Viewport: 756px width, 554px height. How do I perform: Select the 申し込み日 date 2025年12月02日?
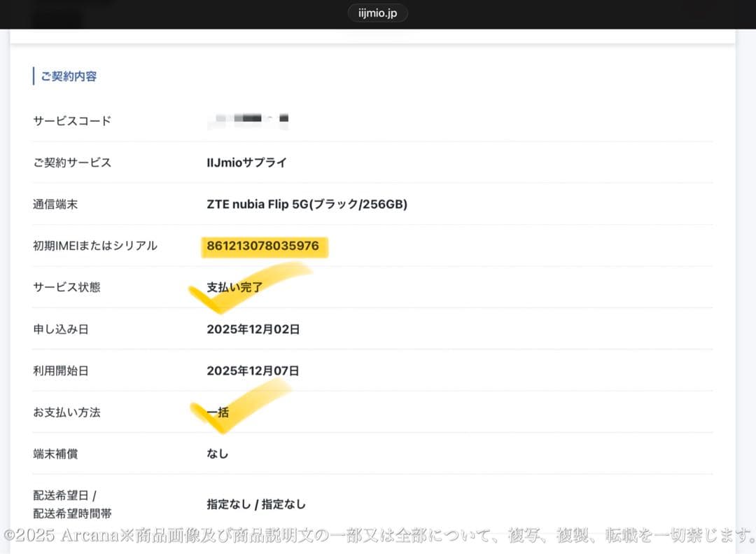pos(254,328)
